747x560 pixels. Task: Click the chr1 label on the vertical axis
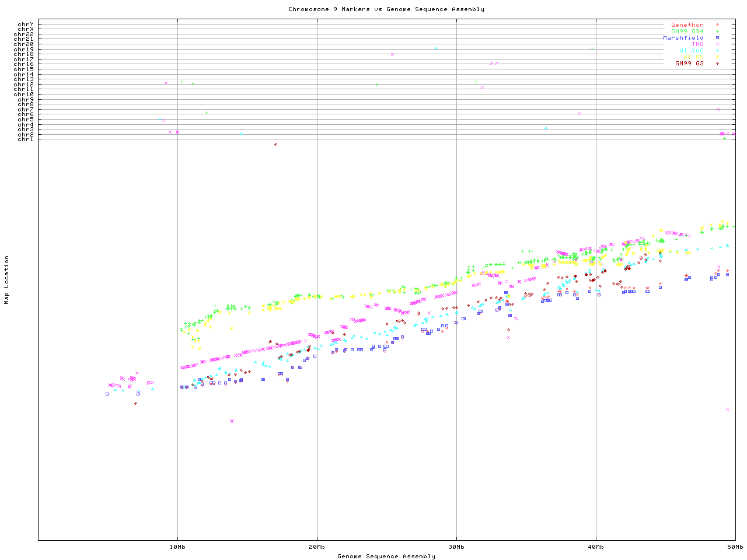(x=26, y=139)
